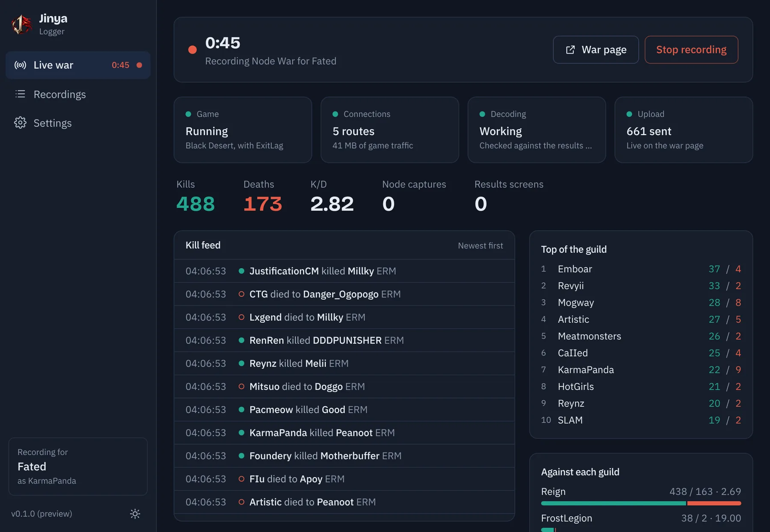Image resolution: width=770 pixels, height=532 pixels.
Task: Click the Reign 438 / 163 score text
Action: pos(705,492)
